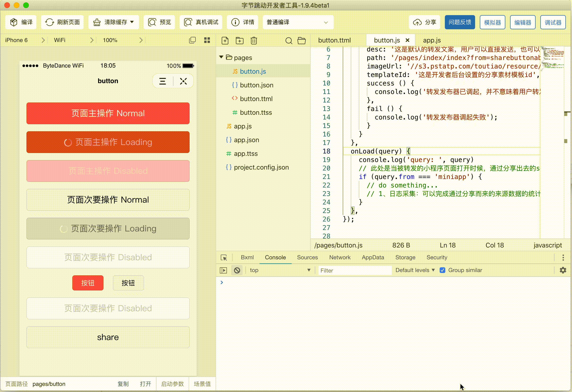Click the open folder icon
This screenshot has width=572, height=392.
point(302,41)
